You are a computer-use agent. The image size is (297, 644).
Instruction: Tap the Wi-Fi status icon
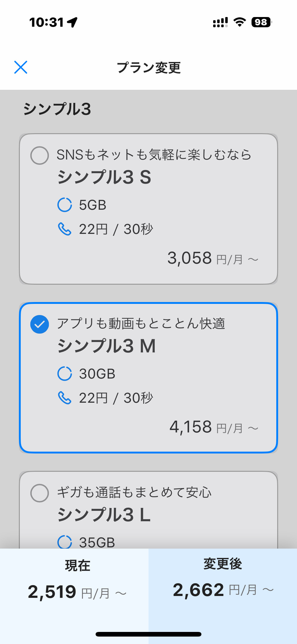pyautogui.click(x=239, y=22)
